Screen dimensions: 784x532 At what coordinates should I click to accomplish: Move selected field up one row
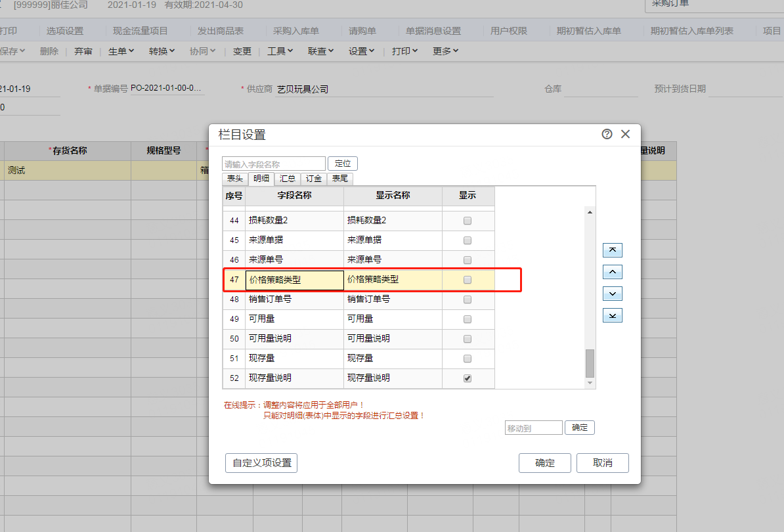click(613, 271)
